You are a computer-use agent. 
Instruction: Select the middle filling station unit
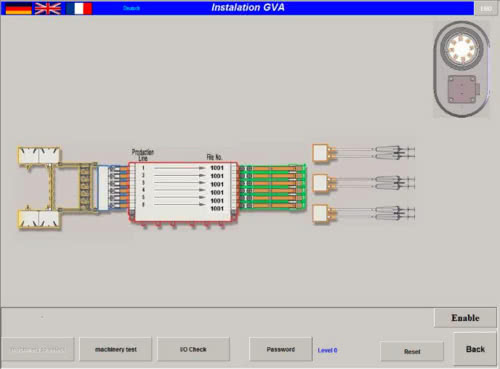click(x=364, y=183)
